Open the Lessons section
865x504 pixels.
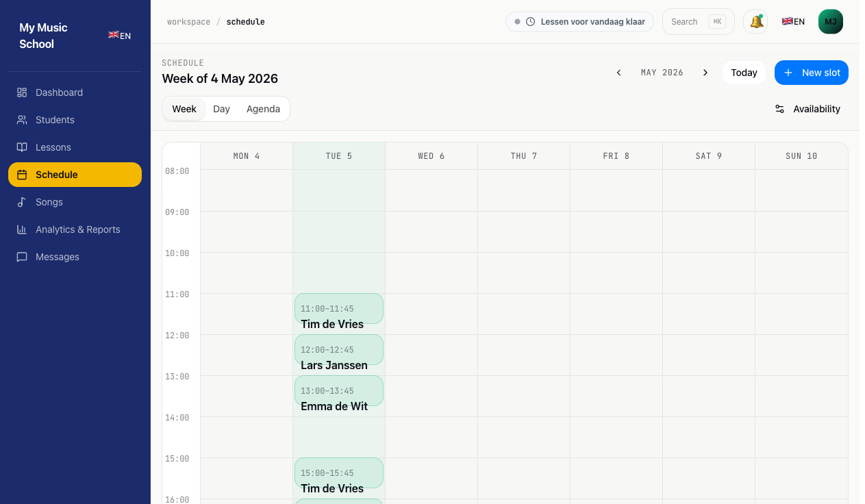pyautogui.click(x=75, y=147)
